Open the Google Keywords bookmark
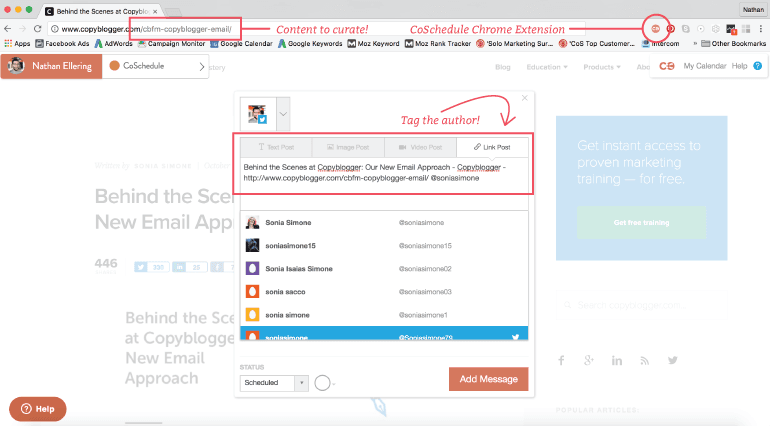This screenshot has width=770, height=426. [x=310, y=44]
